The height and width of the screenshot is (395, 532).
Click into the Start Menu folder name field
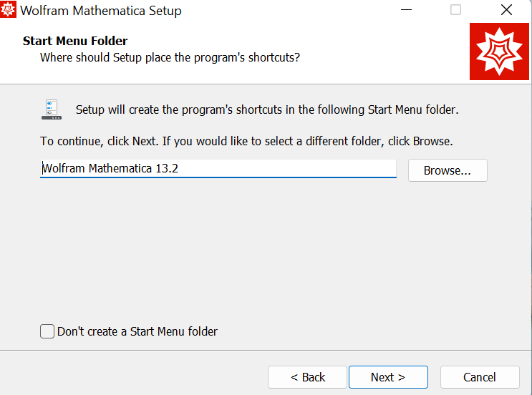click(x=286, y=169)
